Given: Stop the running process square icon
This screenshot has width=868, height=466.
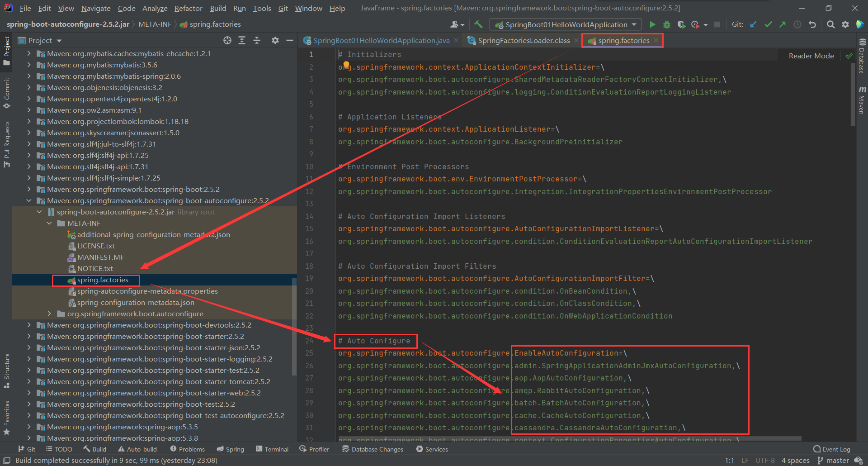Looking at the screenshot, I should tap(717, 24).
